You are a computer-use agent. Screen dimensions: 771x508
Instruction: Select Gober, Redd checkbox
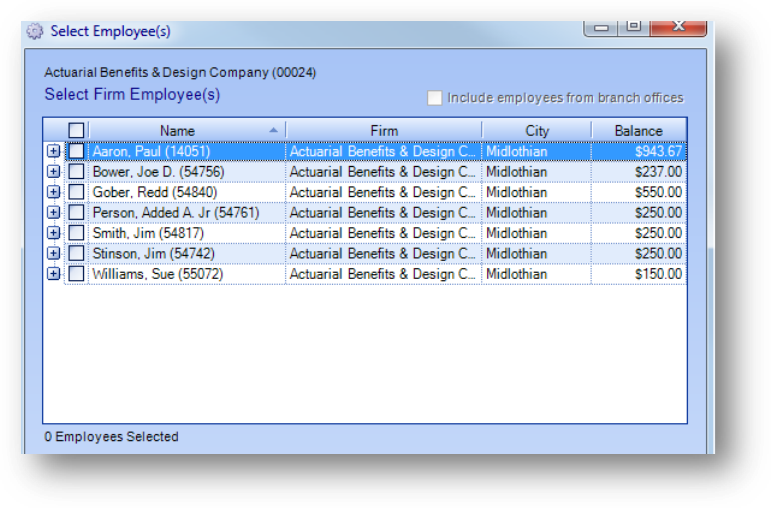coord(76,192)
